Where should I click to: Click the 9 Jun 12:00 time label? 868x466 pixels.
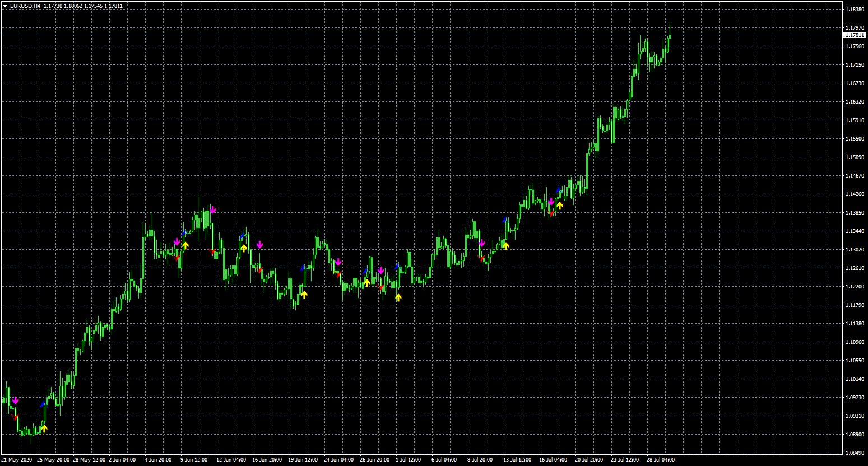tap(194, 460)
